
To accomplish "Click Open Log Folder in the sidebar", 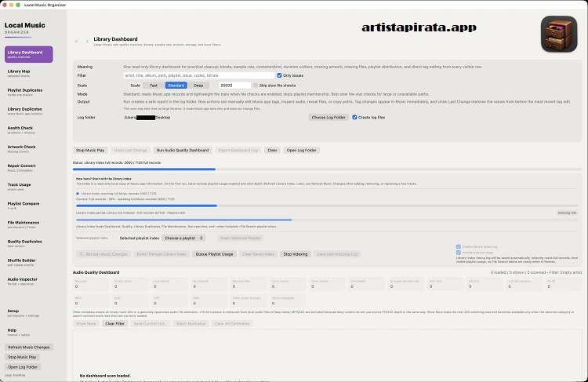I will pyautogui.click(x=23, y=366).
